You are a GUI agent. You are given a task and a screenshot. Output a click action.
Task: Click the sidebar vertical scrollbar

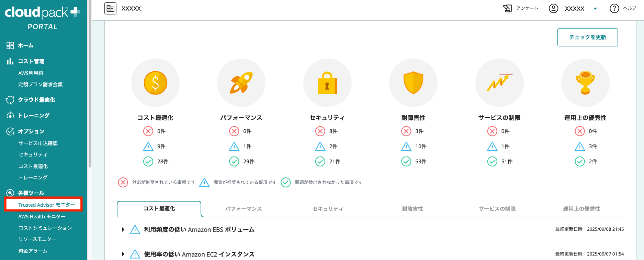(90, 86)
